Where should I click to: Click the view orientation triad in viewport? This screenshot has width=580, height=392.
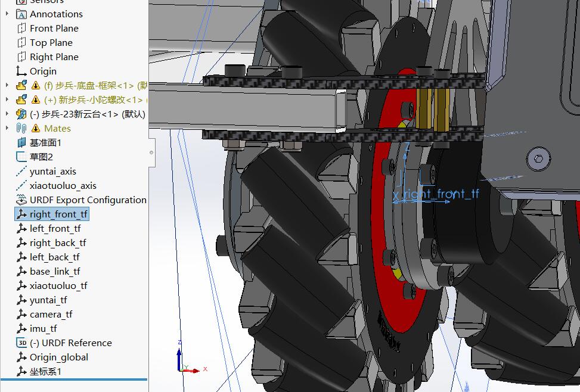[182, 362]
